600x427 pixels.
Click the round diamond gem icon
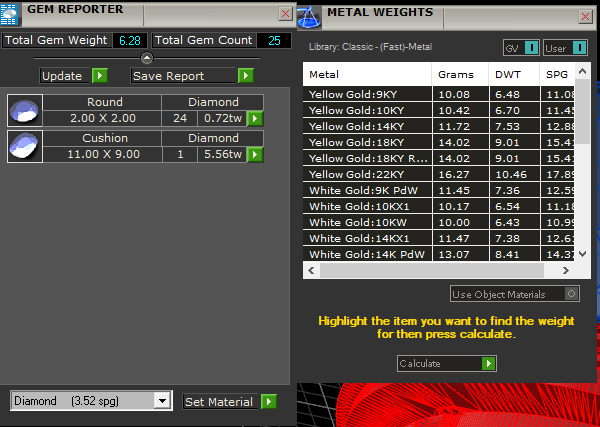point(24,110)
